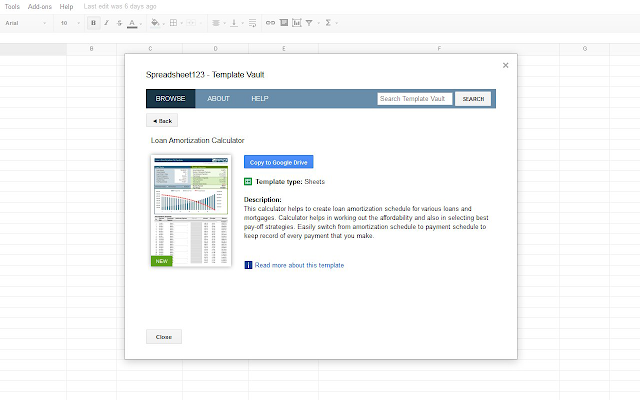Switch to the BROWSE tab

tap(171, 98)
